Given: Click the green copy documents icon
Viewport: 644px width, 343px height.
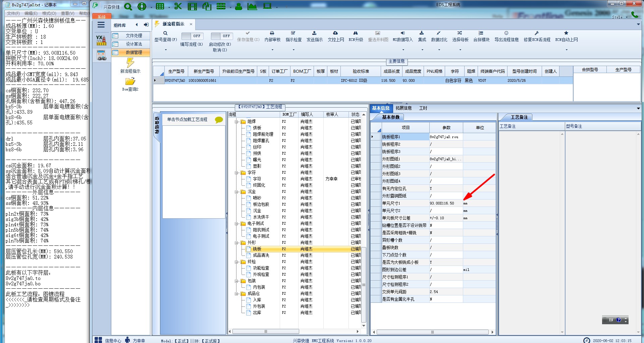Looking at the screenshot, I should tap(207, 6).
